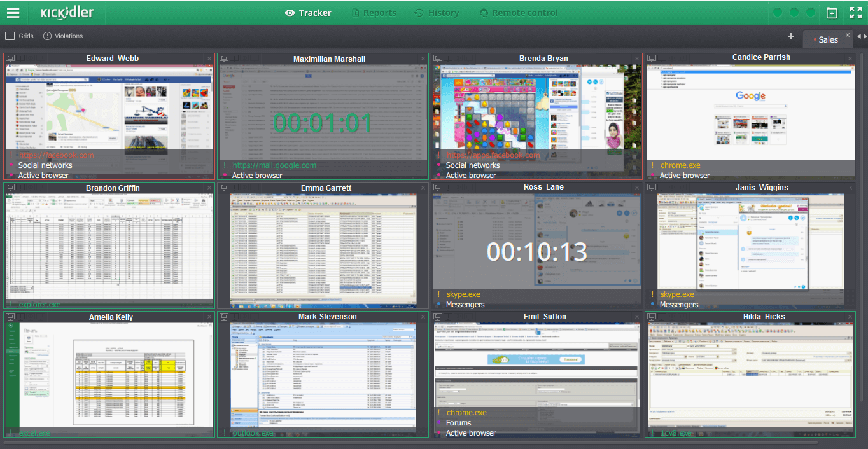Image resolution: width=868 pixels, height=449 pixels.
Task: Click monitor icon on Emma Garrett cell
Action: point(224,188)
